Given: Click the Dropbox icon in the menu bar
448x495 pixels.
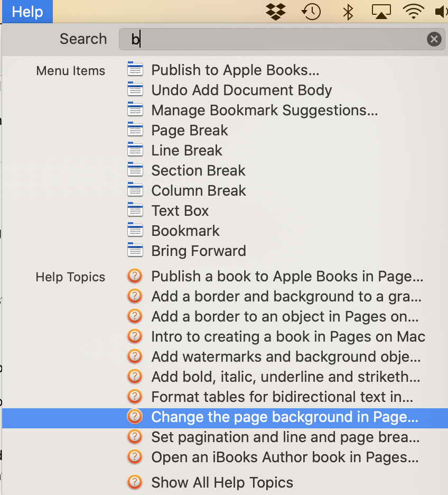Looking at the screenshot, I should coord(276,12).
